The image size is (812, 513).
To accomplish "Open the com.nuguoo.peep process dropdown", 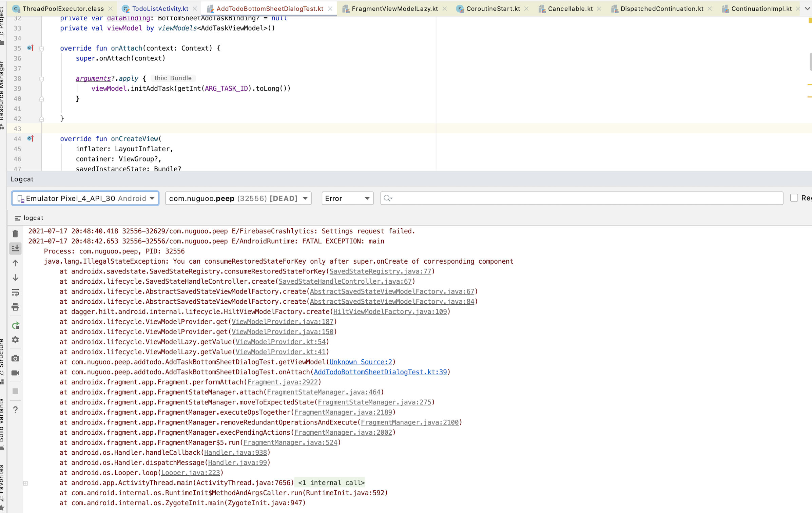I will tap(238, 198).
